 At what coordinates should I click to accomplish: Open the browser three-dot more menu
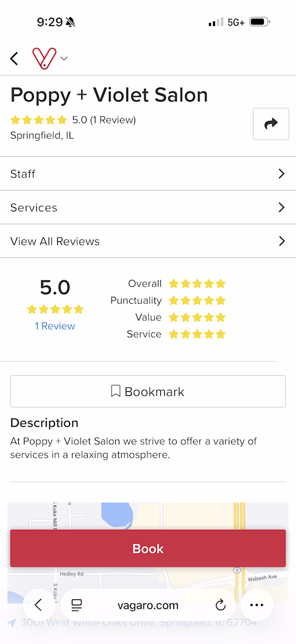[257, 605]
